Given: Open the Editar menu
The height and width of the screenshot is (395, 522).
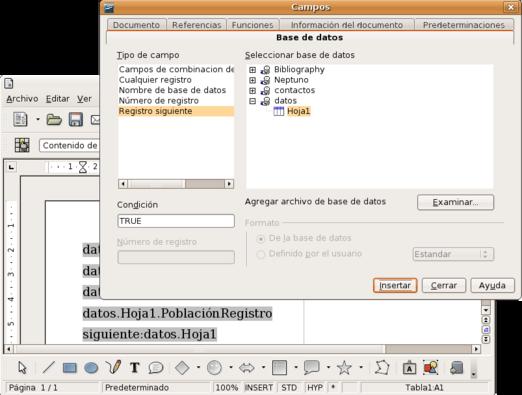Looking at the screenshot, I should coord(58,99).
